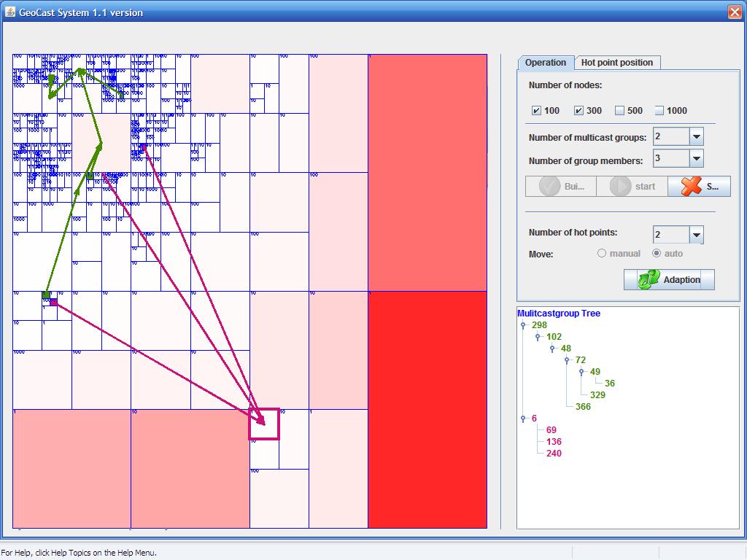
Task: Click the Java icon in title bar
Action: 10,12
